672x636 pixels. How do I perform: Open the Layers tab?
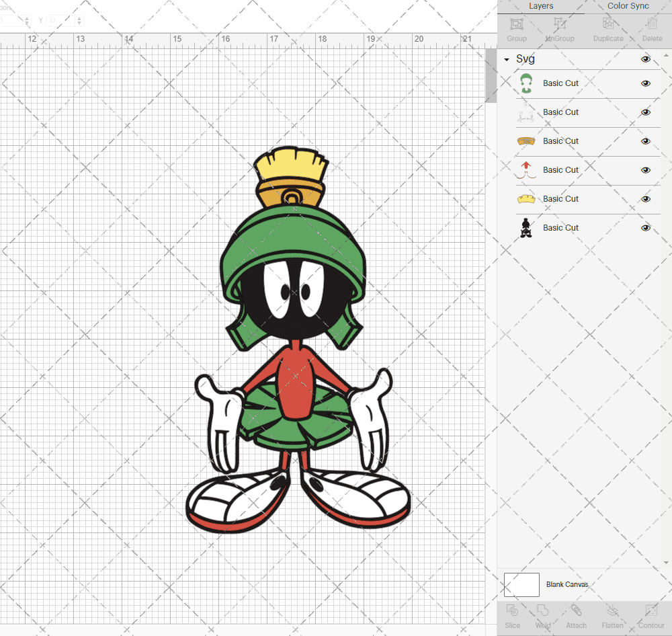pyautogui.click(x=541, y=6)
